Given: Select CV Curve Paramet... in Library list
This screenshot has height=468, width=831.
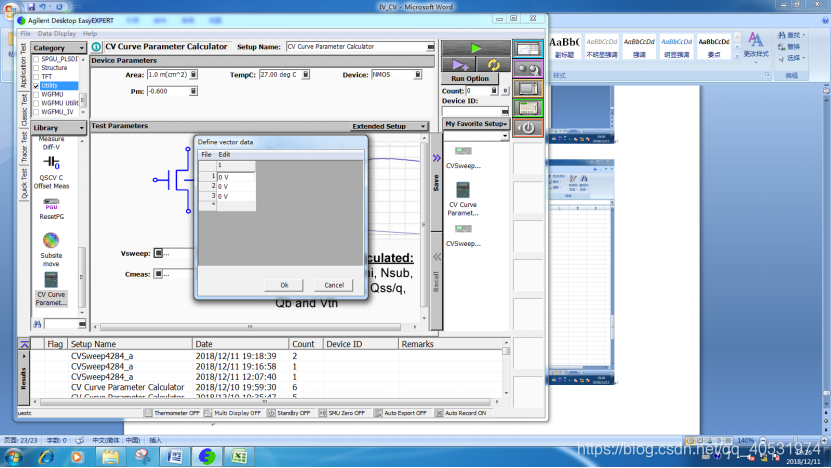Looking at the screenshot, I should [51, 289].
